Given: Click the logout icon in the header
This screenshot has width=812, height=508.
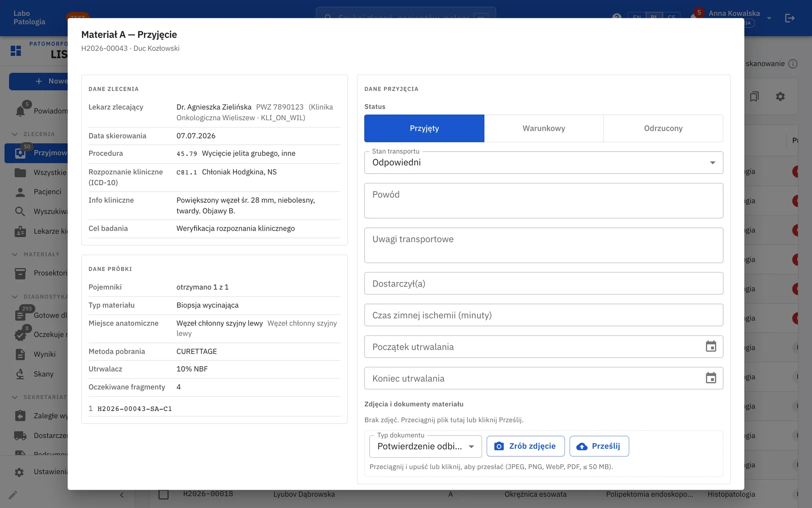Looking at the screenshot, I should click(790, 18).
